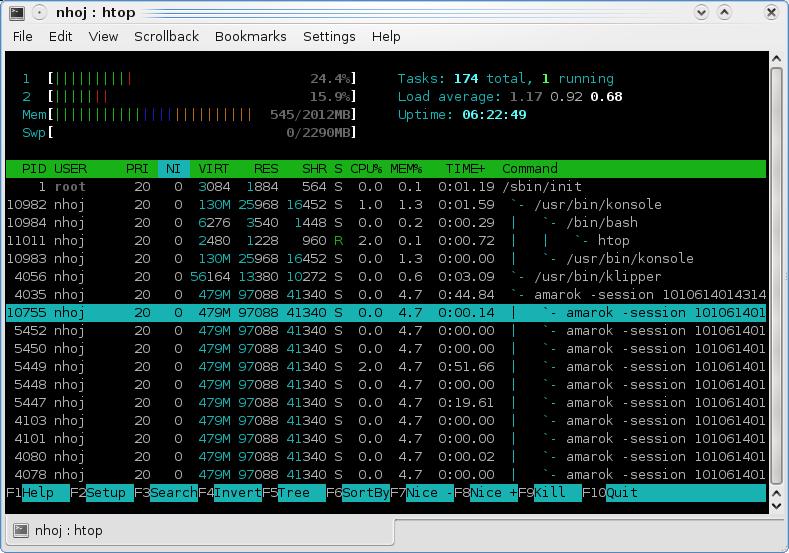The width and height of the screenshot is (789, 553).
Task: Open the File menu
Action: (22, 36)
